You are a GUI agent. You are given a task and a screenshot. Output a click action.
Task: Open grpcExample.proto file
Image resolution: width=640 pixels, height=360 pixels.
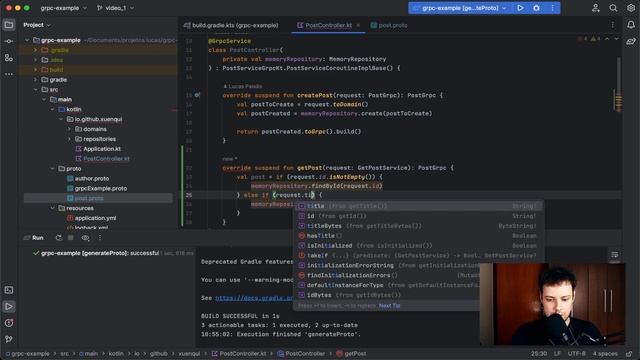point(100,189)
